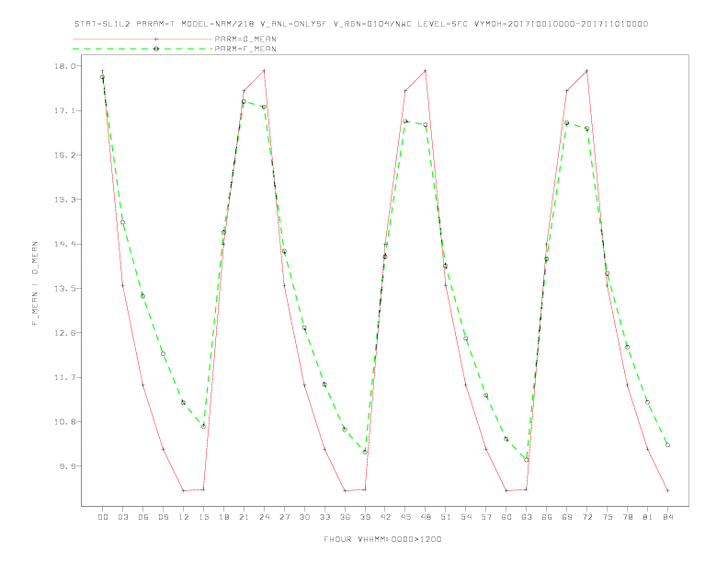Click the 12 forecast hour tick label

pyautogui.click(x=184, y=517)
